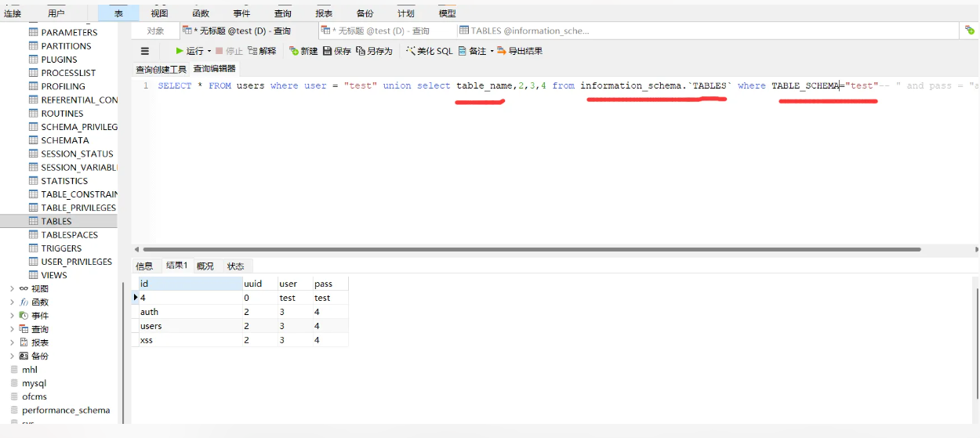Viewport: 980px width, 438px height.
Task: Click the Export Result (导出结果) icon
Action: [501, 51]
